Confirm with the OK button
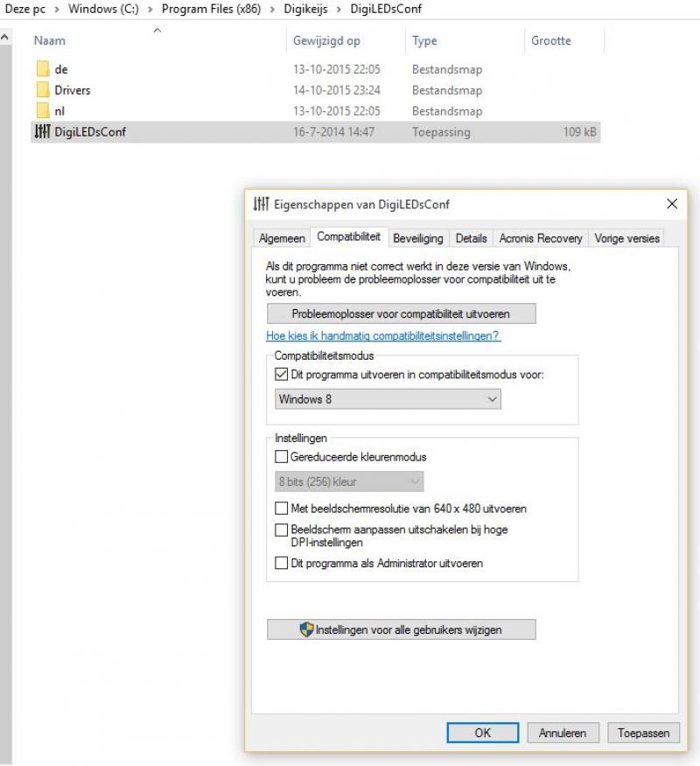The image size is (700, 766). click(x=482, y=733)
